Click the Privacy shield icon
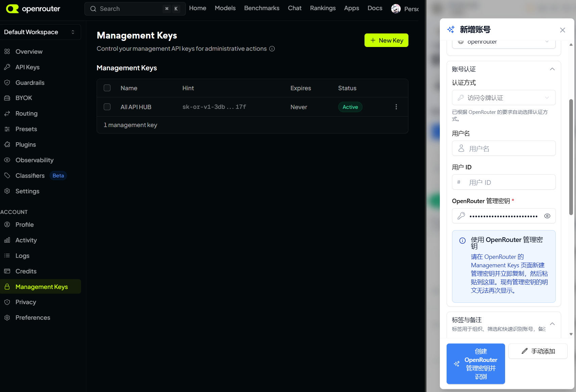The image size is (576, 392). point(7,302)
